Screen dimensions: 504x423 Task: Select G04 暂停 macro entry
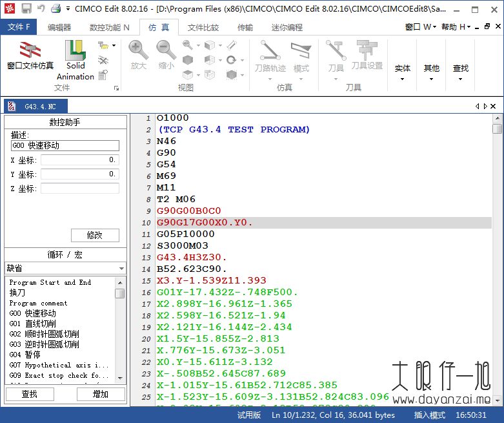click(x=25, y=355)
